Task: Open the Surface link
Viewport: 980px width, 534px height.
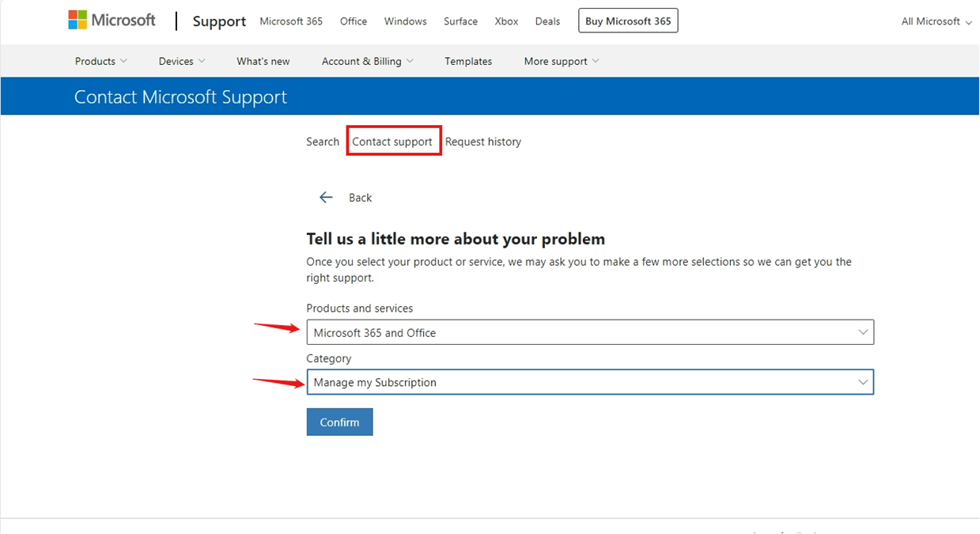Action: [x=460, y=21]
